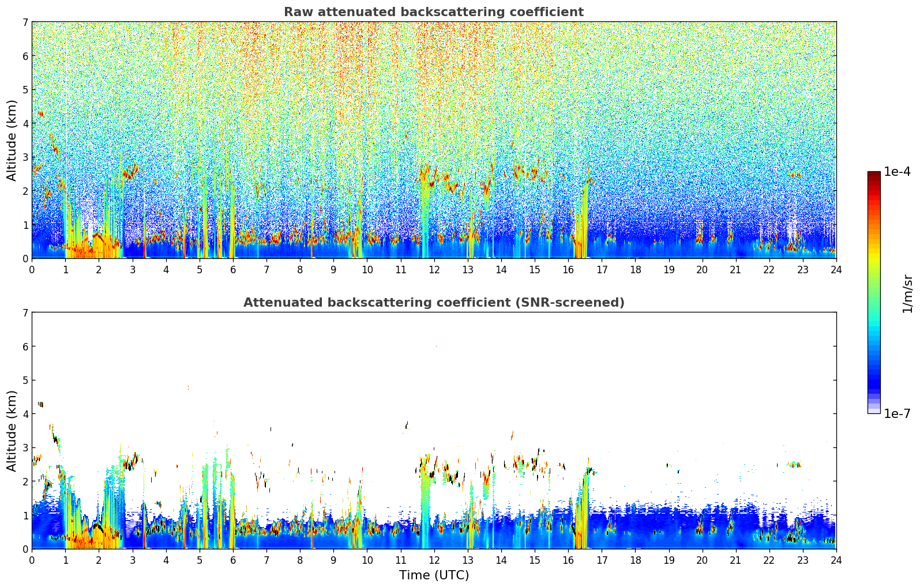Click the 'Raw attenuated backscattering coefficient' title
920x588 pixels.
tap(433, 12)
